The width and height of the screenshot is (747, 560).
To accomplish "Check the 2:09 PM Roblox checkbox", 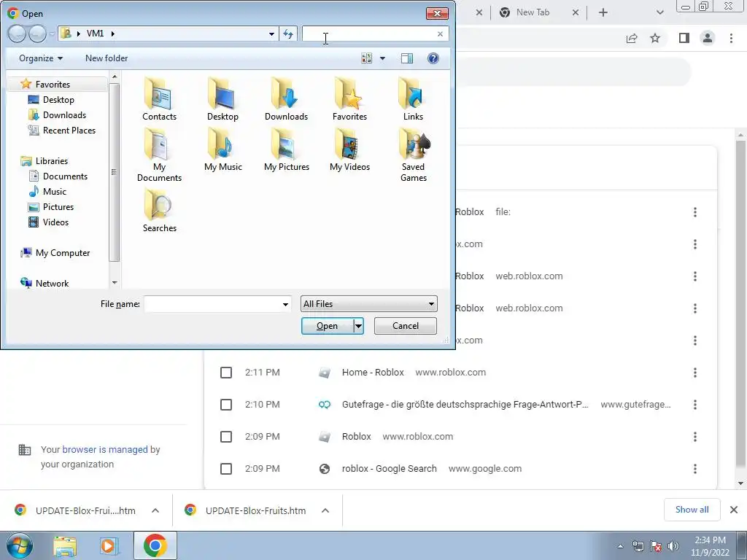I will tap(226, 437).
